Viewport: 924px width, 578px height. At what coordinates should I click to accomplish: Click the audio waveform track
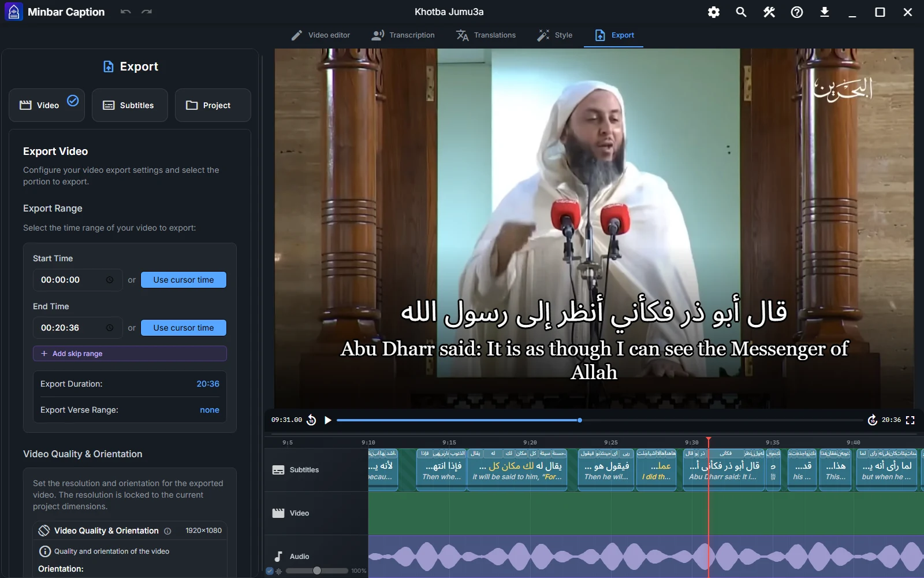tap(646, 556)
